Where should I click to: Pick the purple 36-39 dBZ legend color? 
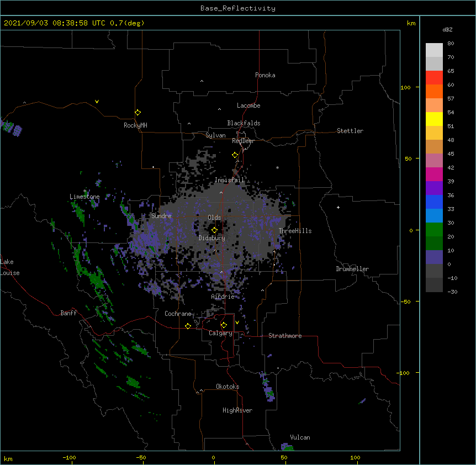(x=434, y=188)
